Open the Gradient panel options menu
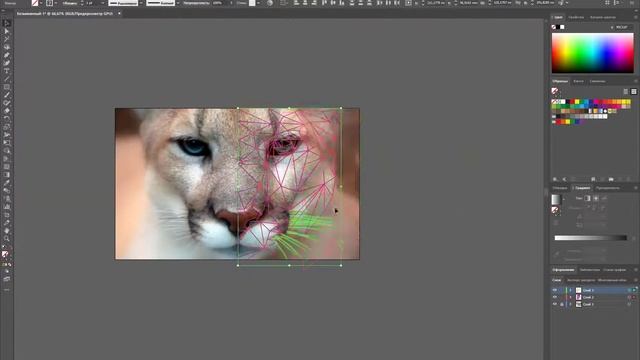 [x=636, y=188]
